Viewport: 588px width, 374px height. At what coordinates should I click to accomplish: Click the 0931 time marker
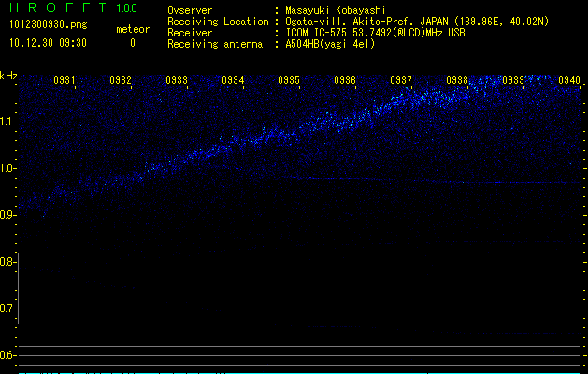click(65, 79)
